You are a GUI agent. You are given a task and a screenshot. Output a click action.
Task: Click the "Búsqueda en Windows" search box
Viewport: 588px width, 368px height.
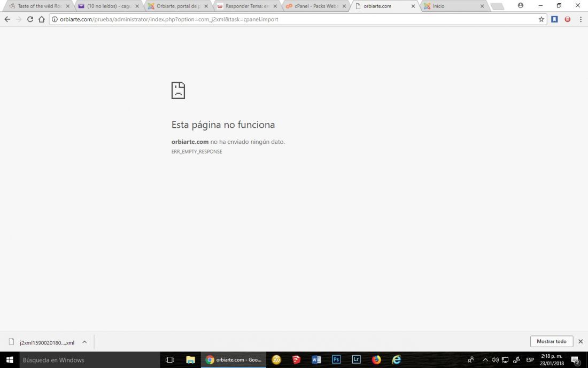(x=90, y=360)
